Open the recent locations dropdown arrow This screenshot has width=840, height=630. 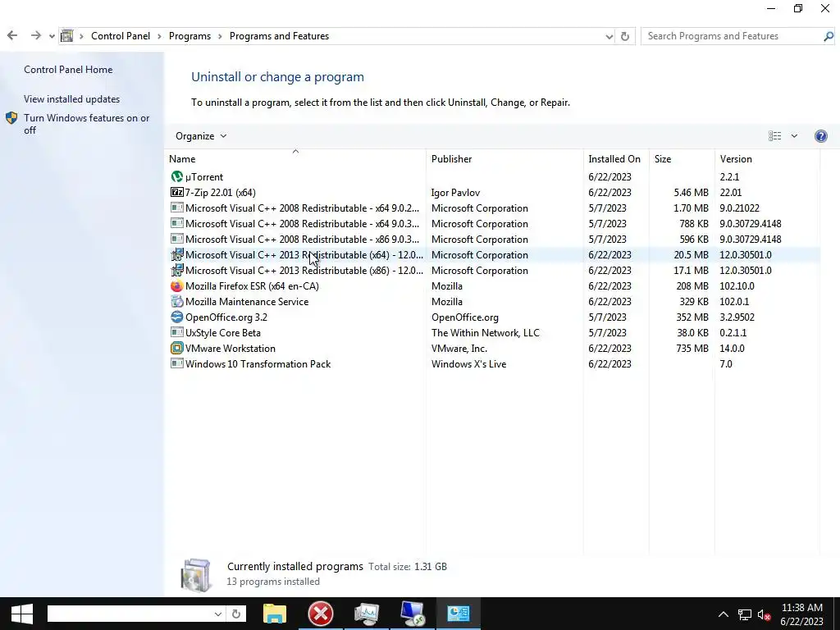coord(52,36)
